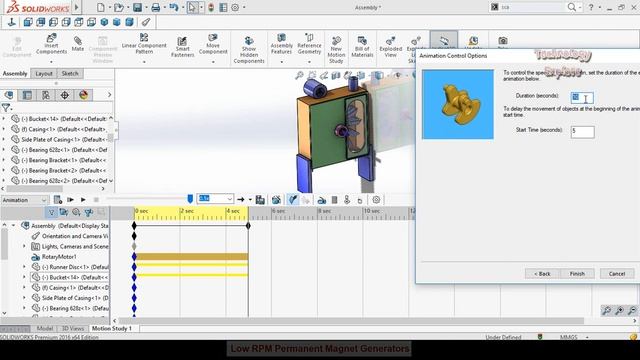Choose the Select cursor tool
Viewport: 640px width, 360px height.
[192, 7]
